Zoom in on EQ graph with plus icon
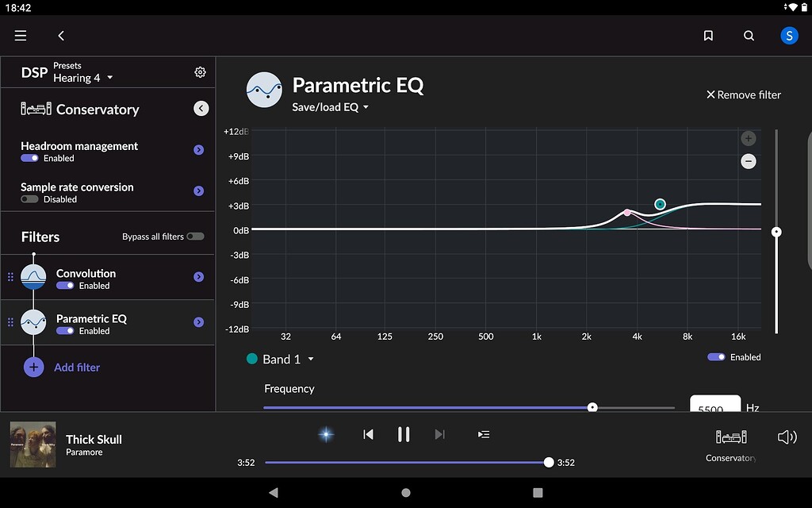This screenshot has width=812, height=508. coord(748,137)
